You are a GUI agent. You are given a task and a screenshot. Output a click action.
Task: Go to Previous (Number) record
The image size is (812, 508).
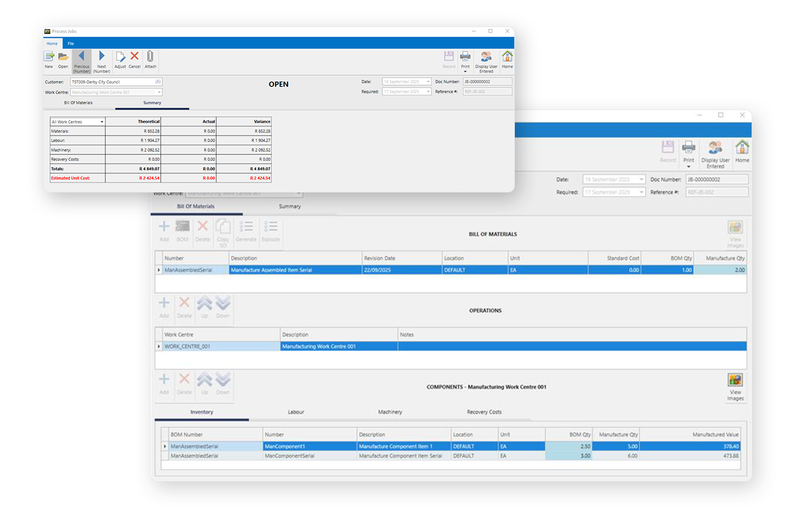click(82, 56)
